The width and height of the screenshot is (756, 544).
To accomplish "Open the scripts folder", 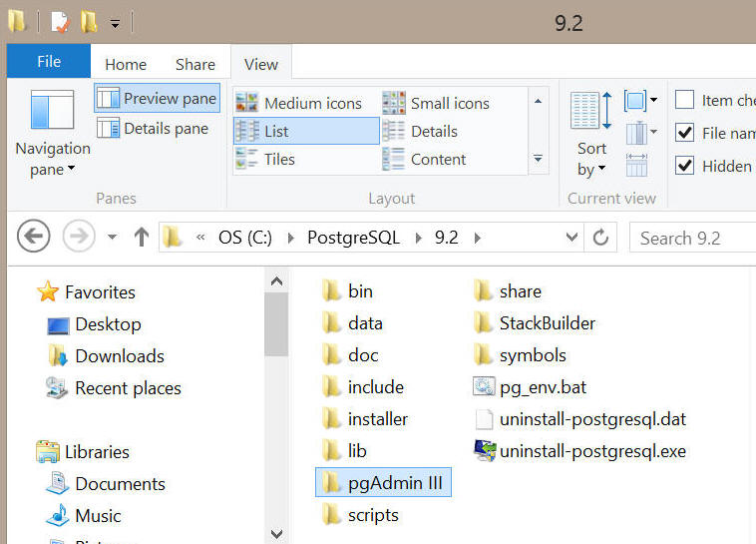I will pyautogui.click(x=361, y=515).
